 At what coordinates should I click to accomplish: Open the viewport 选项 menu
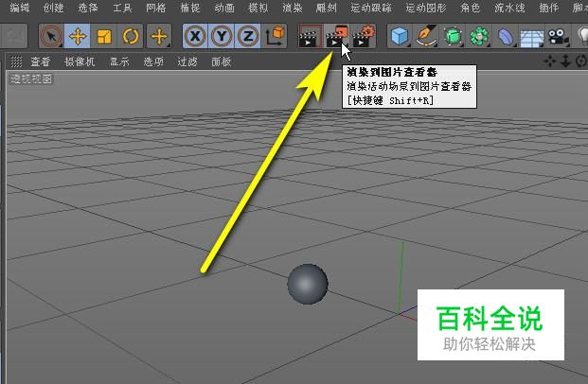153,61
